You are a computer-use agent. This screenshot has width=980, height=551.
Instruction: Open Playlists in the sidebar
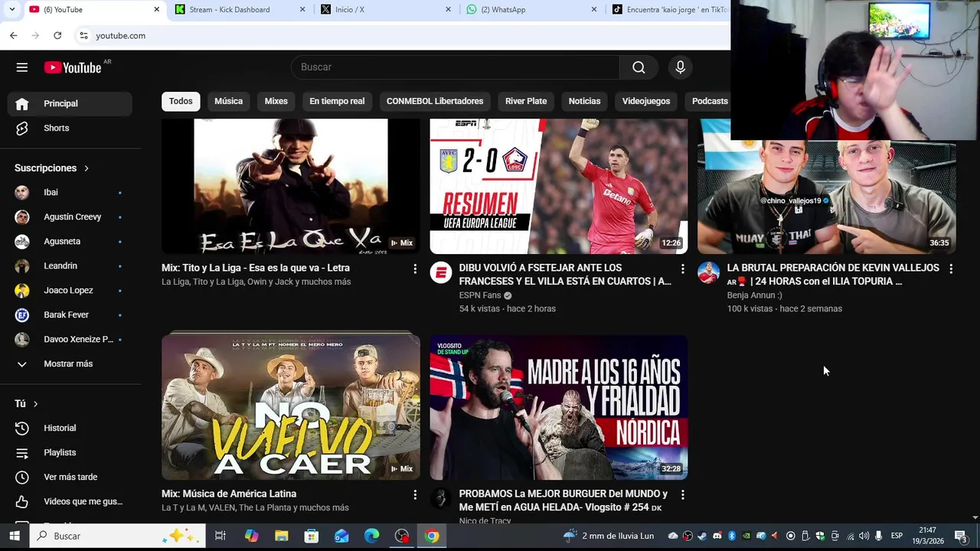point(70,452)
